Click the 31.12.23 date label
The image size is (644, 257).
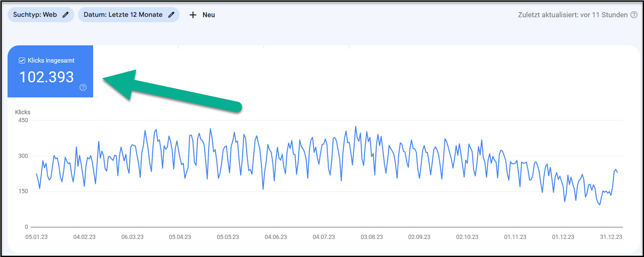click(x=611, y=237)
